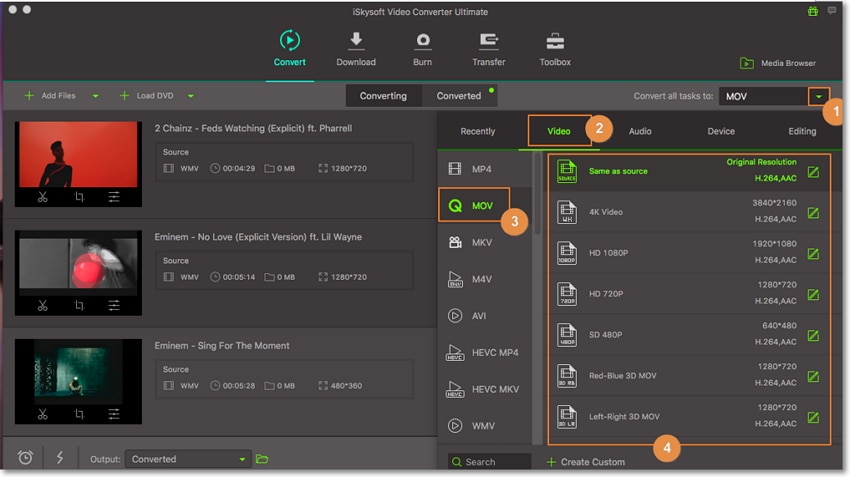This screenshot has height=477, width=850.
Task: Click the 2 Chainz video thumbnail
Action: coord(79,154)
